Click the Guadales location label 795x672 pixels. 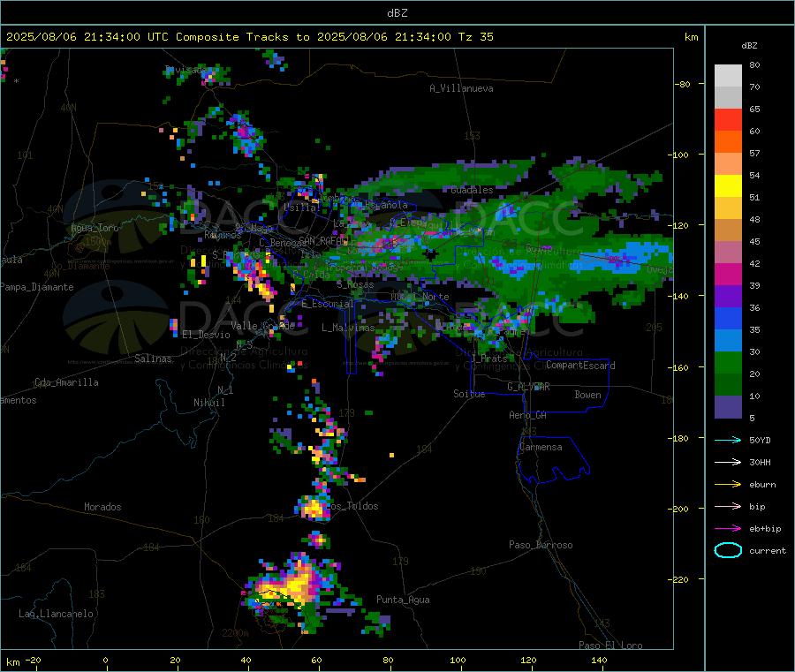point(472,190)
